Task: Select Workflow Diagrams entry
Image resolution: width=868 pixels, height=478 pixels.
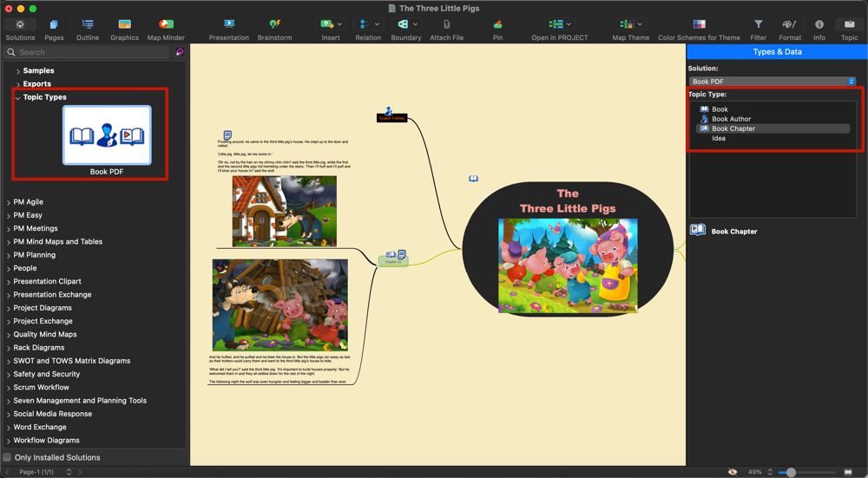Action: coord(47,441)
